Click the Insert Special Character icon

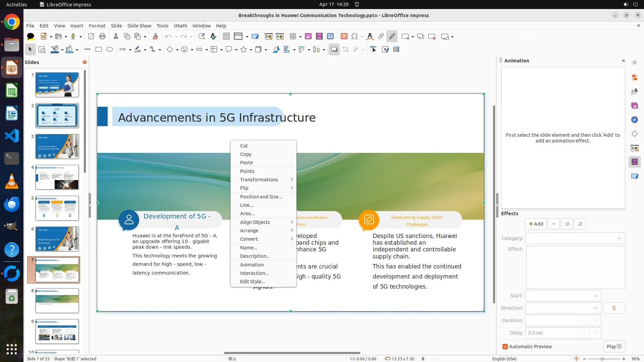(355, 37)
